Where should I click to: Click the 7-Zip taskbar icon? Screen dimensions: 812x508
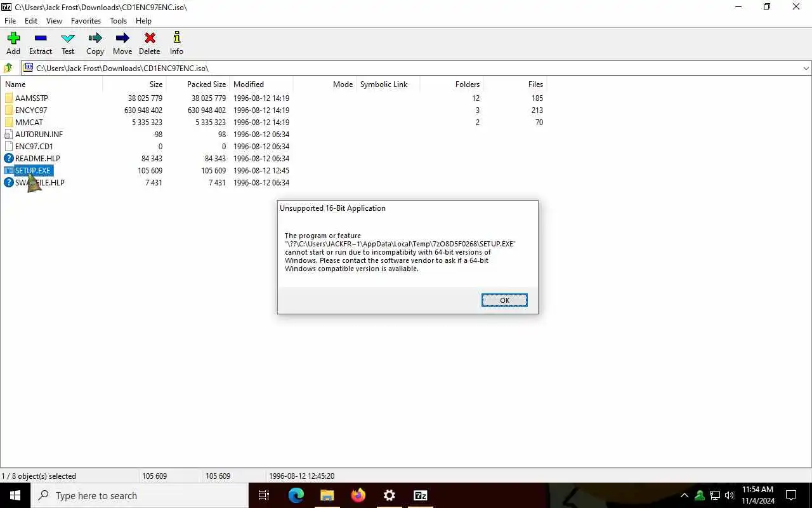click(x=421, y=495)
